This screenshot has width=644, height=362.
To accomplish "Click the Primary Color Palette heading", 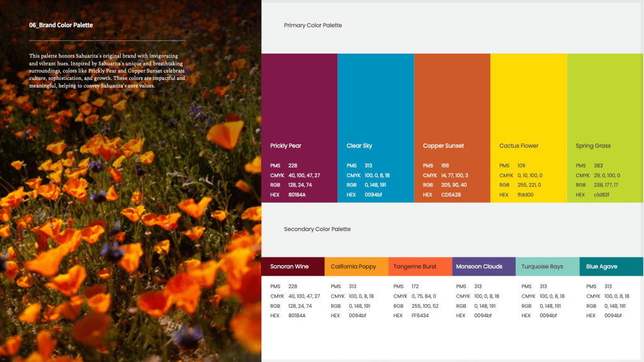I will (313, 26).
